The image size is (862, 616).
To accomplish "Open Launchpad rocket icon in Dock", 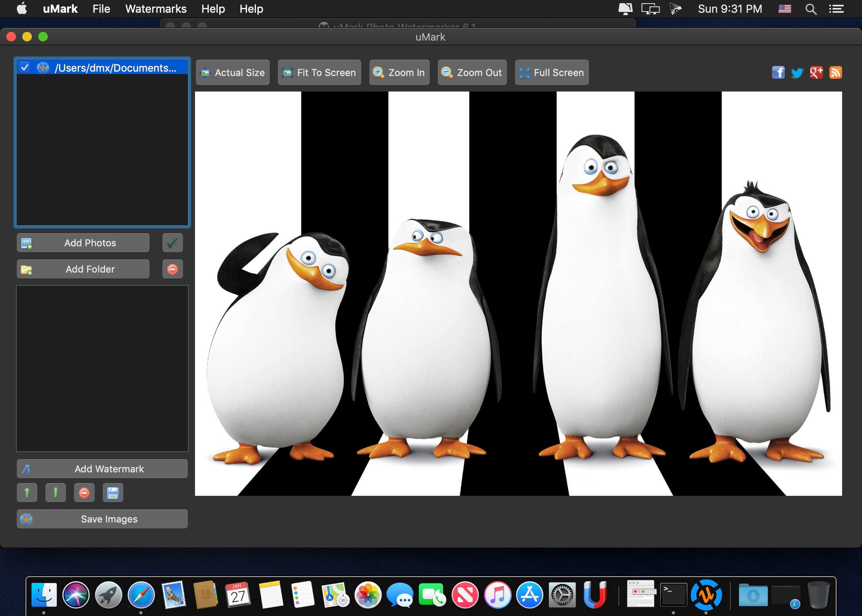I will 108,595.
